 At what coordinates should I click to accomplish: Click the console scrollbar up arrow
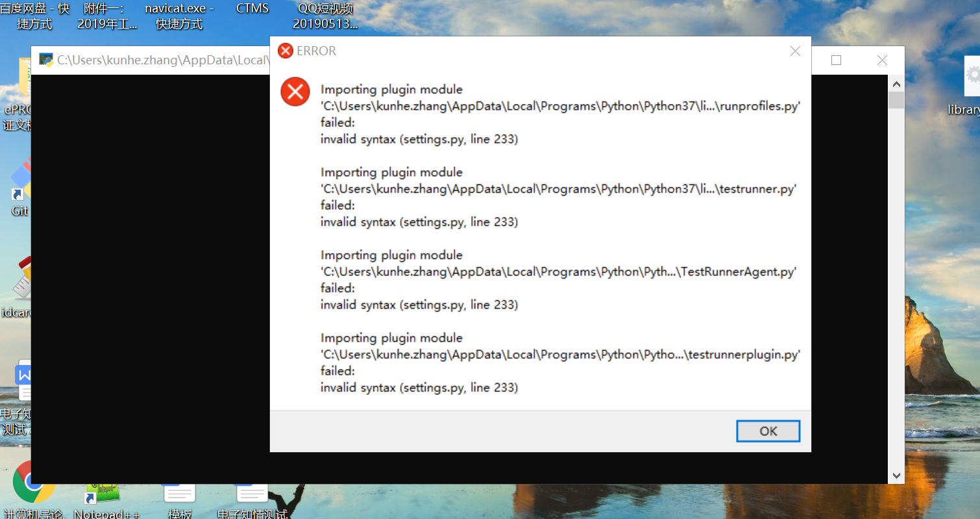896,83
